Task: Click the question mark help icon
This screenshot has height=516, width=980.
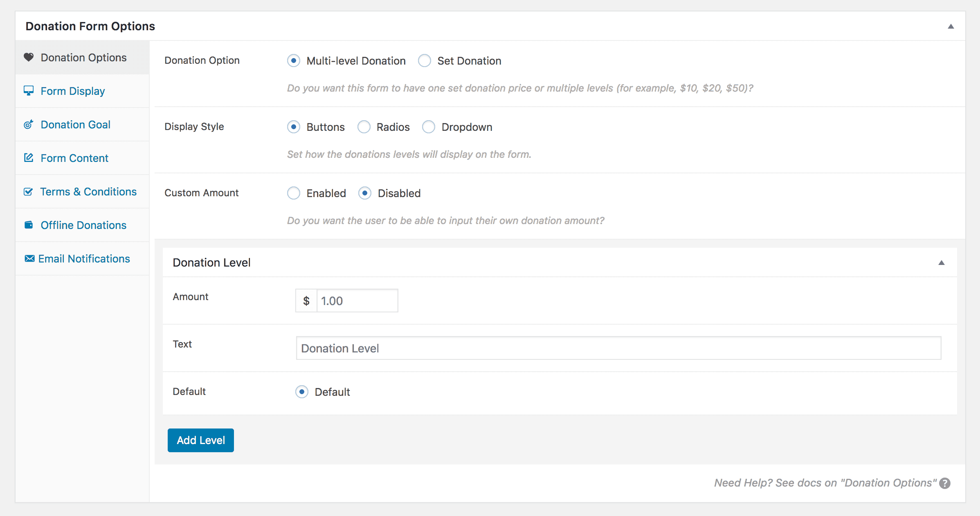Action: [x=945, y=483]
